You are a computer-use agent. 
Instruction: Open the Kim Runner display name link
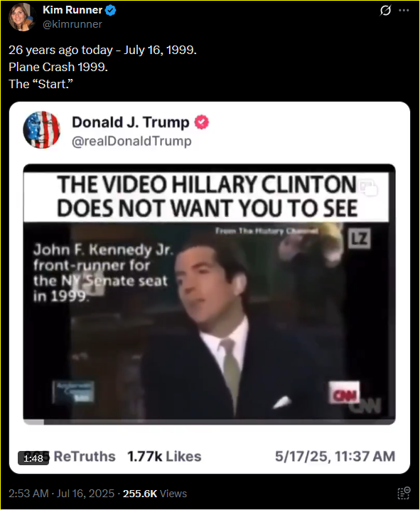coord(72,10)
